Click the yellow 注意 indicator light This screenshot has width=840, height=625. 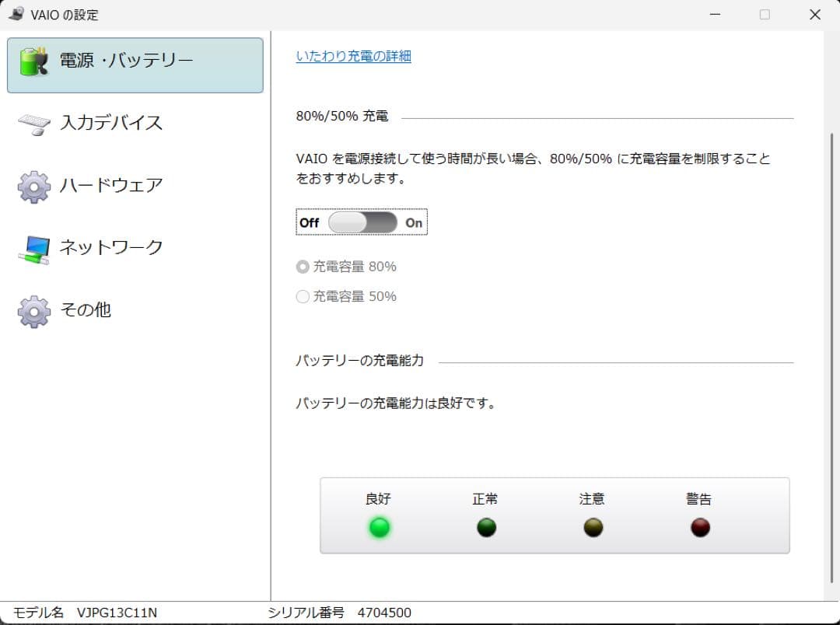tap(593, 527)
